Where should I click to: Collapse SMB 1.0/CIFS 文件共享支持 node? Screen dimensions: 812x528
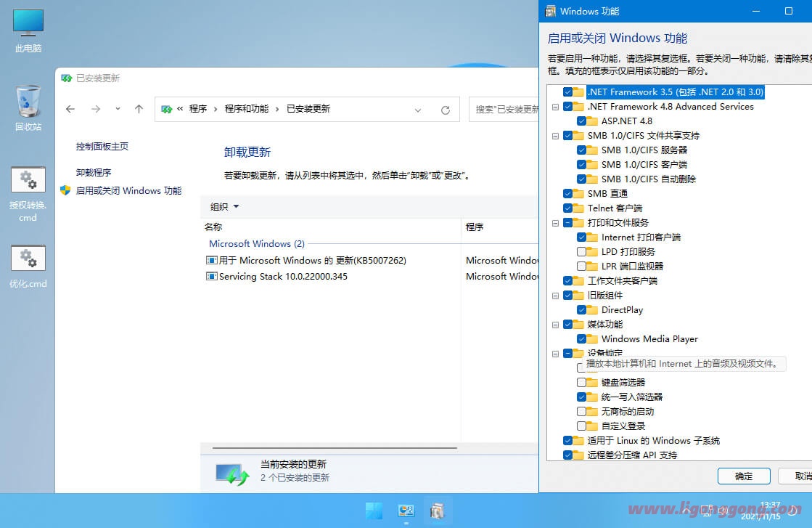pyautogui.click(x=555, y=136)
